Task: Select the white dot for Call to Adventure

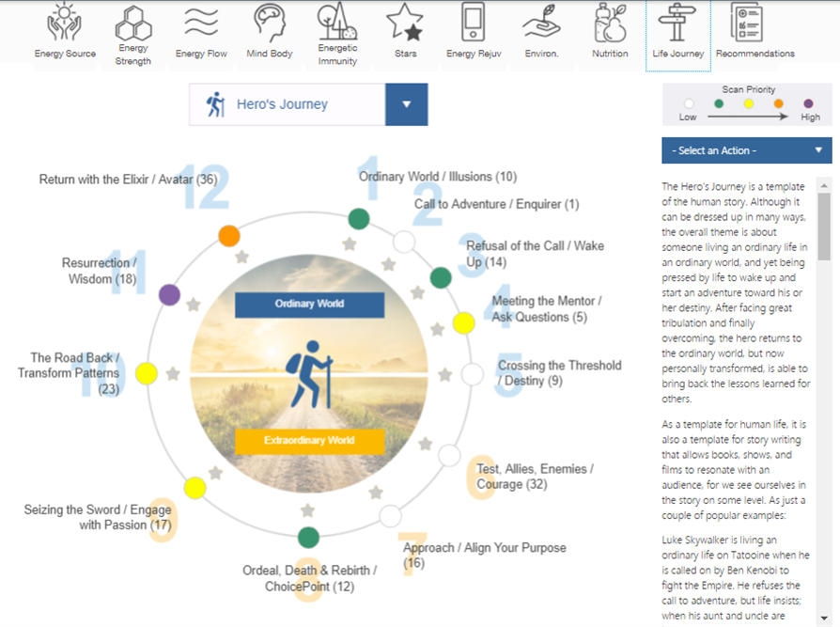Action: pyautogui.click(x=404, y=242)
